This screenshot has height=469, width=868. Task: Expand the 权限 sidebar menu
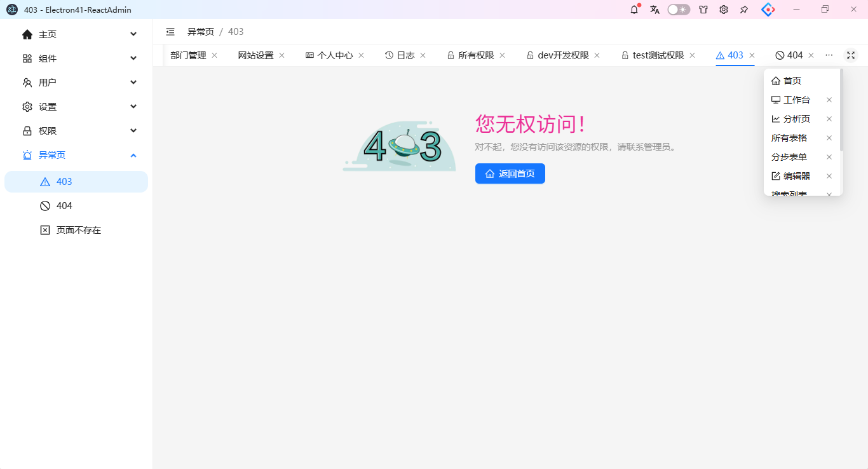[76, 131]
